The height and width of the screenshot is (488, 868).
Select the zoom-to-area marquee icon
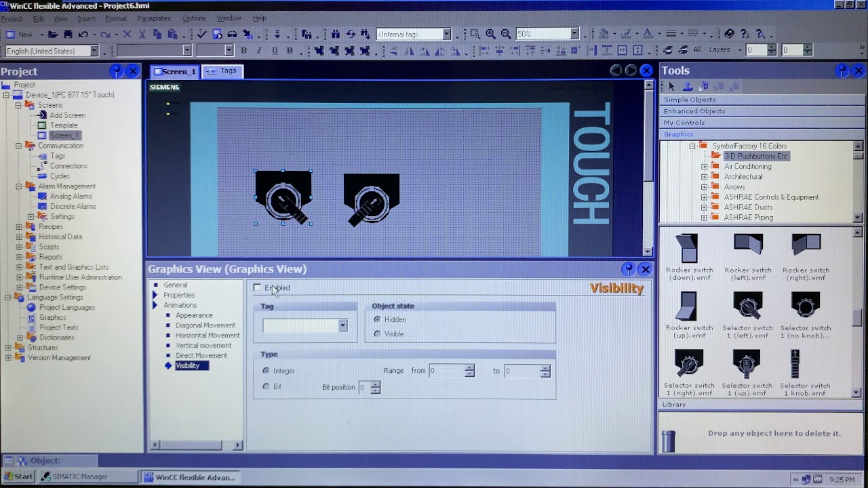(475, 34)
